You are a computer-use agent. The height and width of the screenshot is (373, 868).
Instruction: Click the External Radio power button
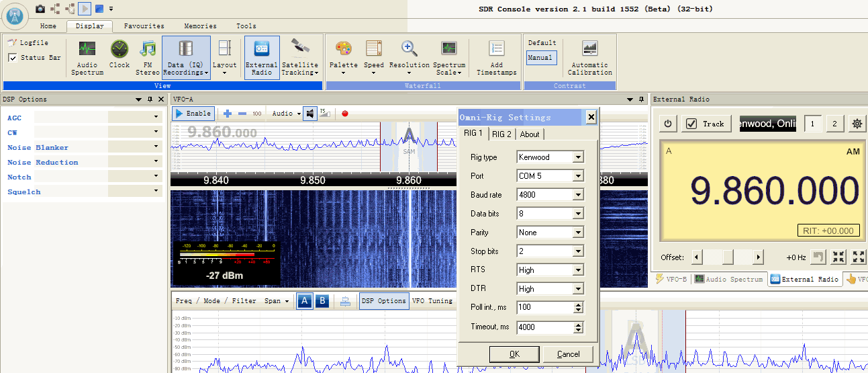click(x=668, y=124)
